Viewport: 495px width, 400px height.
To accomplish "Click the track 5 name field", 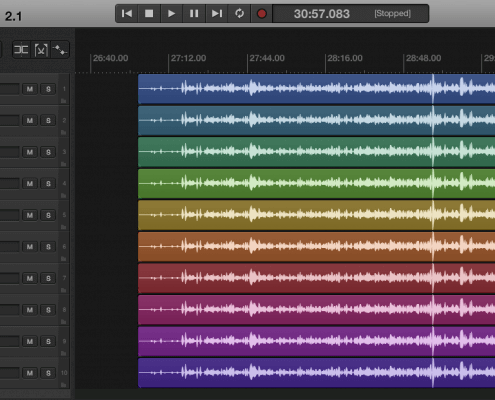I will (9, 215).
